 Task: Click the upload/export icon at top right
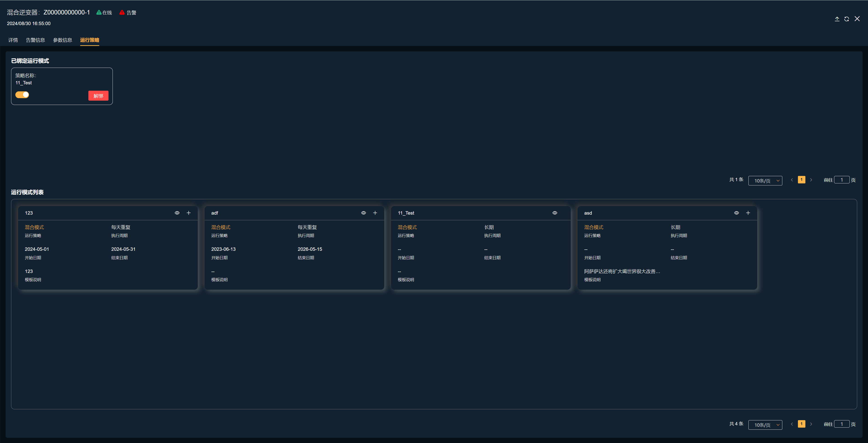837,19
